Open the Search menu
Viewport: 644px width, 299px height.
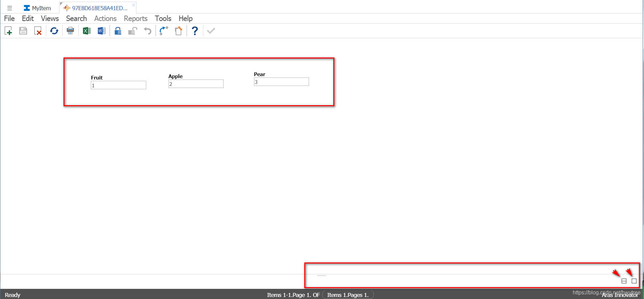76,19
